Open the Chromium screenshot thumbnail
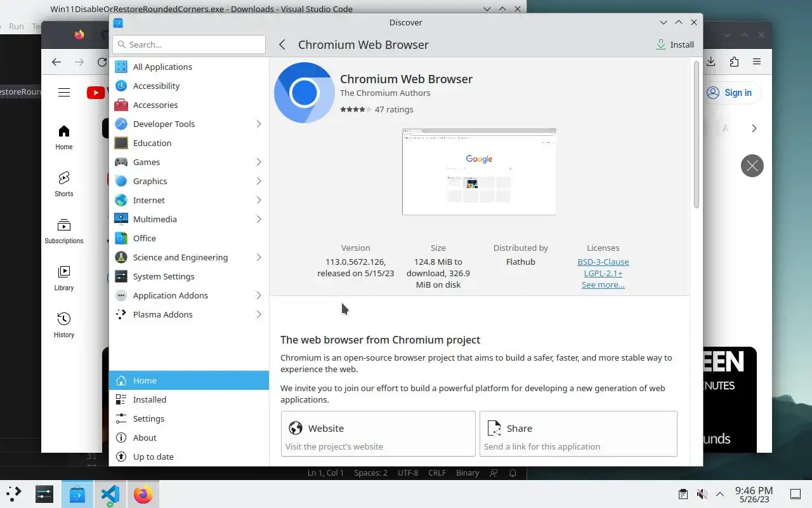Screen dimensions: 812x508 (479, 171)
